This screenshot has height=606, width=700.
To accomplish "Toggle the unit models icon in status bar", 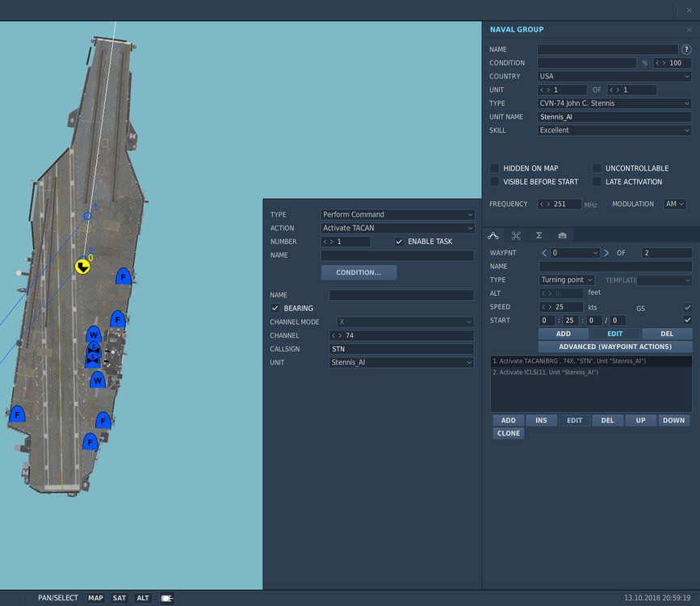I will pos(167,598).
